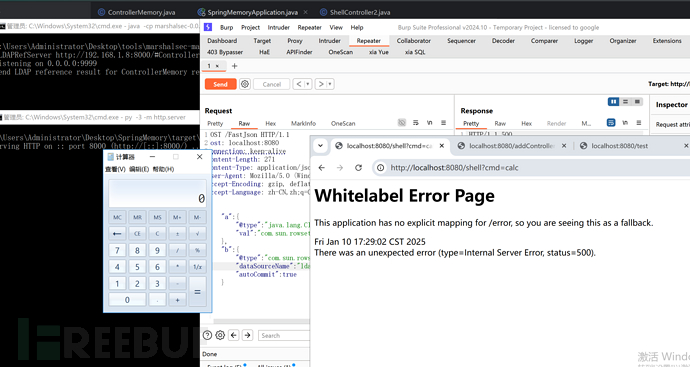690x367 pixels.
Task: Click Send button in Repeater
Action: [x=220, y=84]
